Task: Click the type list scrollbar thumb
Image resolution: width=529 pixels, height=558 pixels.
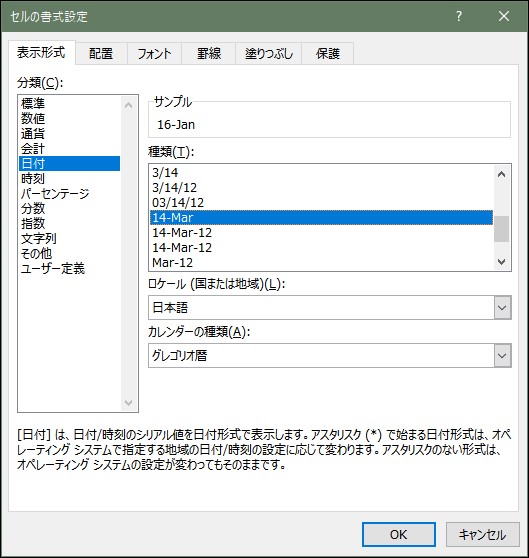Action: 502,229
